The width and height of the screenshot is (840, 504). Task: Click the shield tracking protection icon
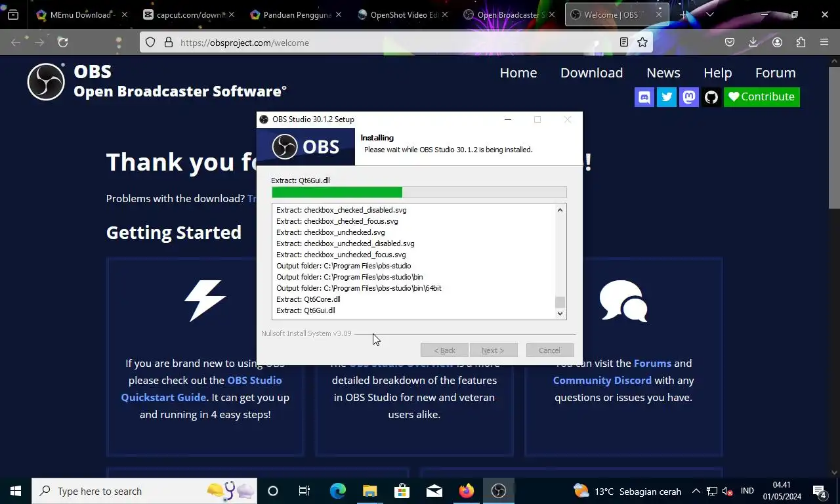pyautogui.click(x=150, y=43)
